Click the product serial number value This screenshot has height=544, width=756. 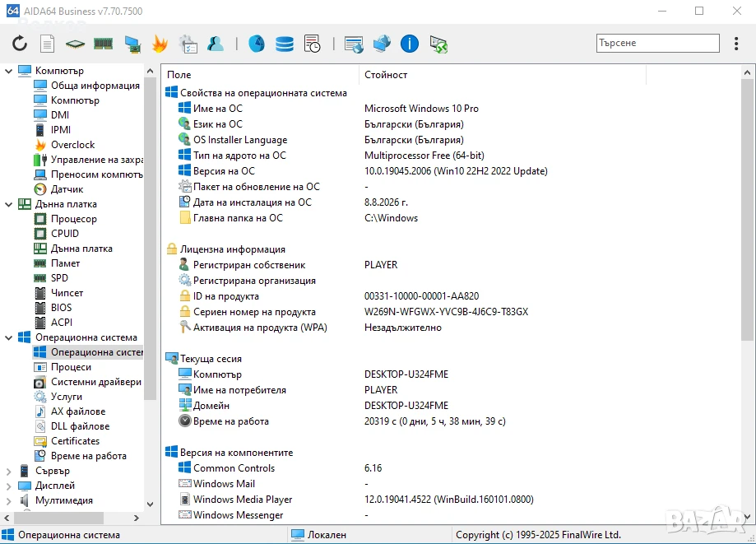click(446, 312)
